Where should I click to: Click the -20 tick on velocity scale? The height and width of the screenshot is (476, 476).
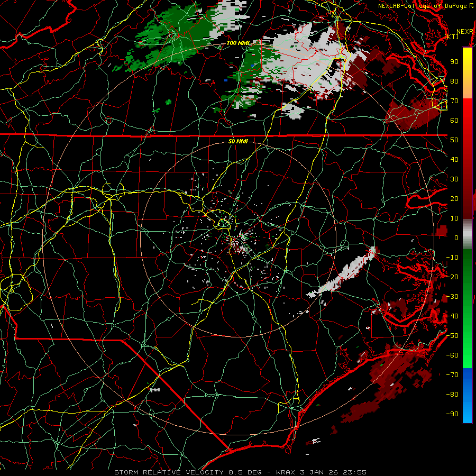point(452,277)
